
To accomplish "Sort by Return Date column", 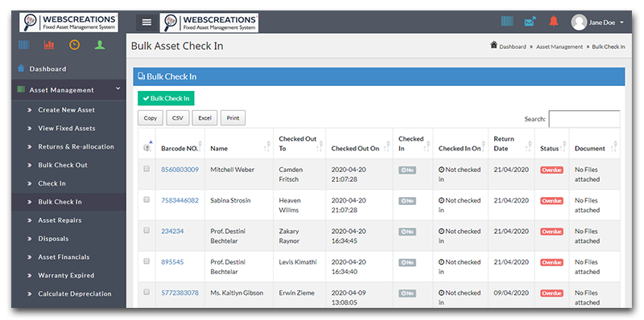I will 511,144.
